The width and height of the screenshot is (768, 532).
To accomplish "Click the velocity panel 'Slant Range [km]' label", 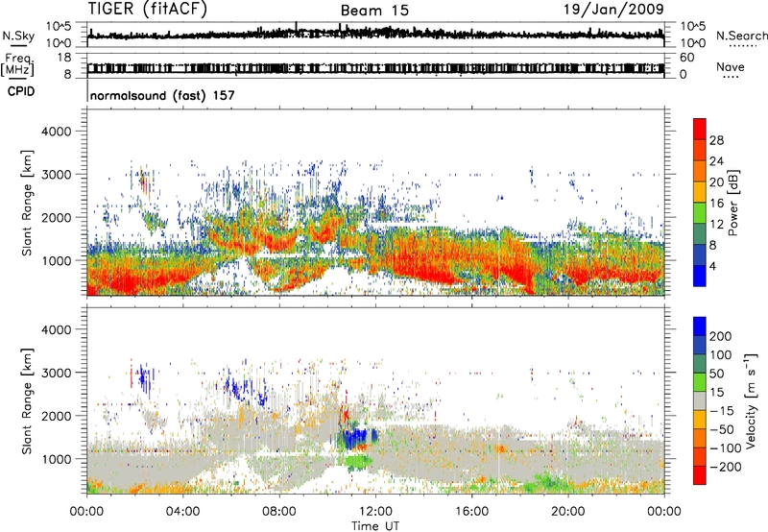I will 27,400.
